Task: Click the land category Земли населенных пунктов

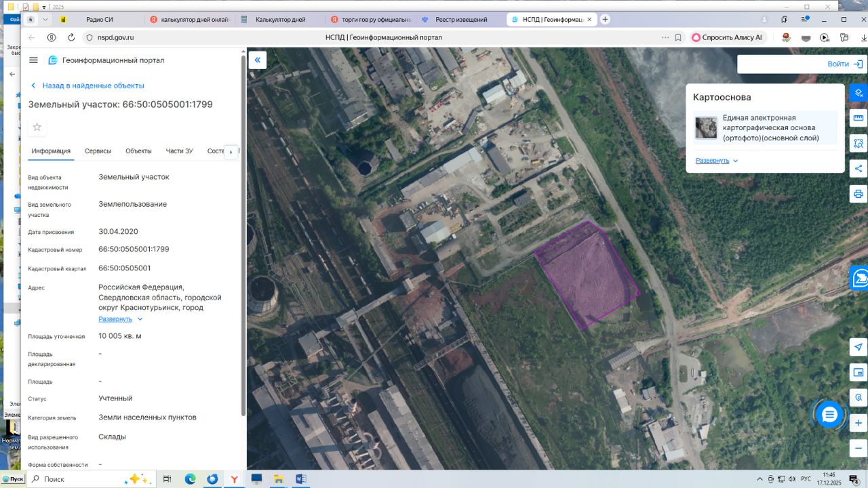Action: [147, 418]
